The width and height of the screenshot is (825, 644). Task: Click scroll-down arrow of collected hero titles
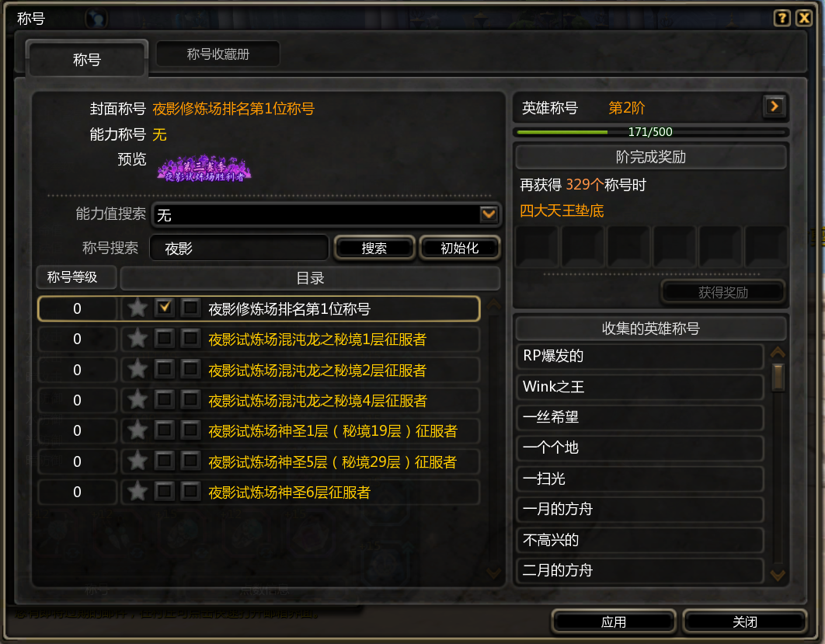coord(778,575)
